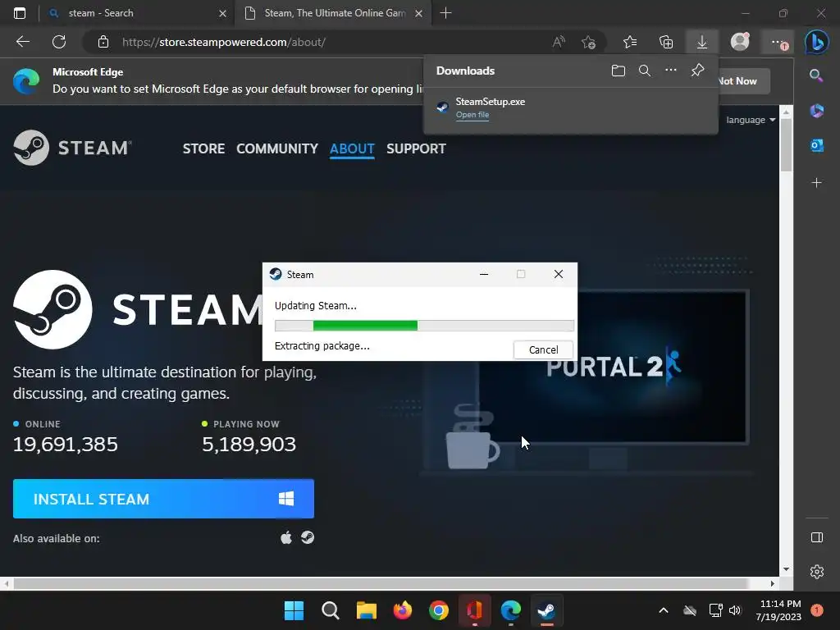Open Microsoft 365 sidebar icon
Screen dimensions: 840x630
click(x=816, y=111)
